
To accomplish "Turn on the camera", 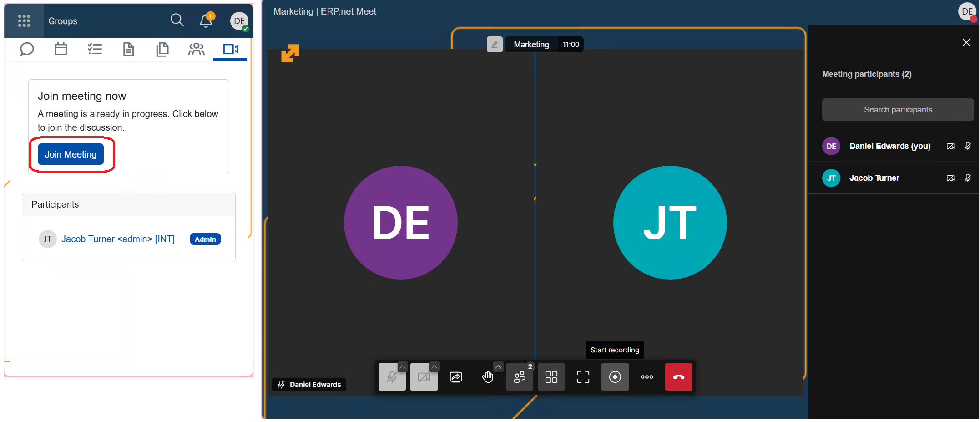I will (423, 377).
